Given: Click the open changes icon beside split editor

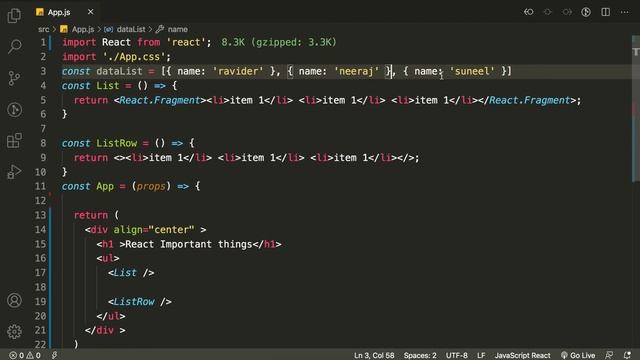Looking at the screenshot, I should coord(586,12).
